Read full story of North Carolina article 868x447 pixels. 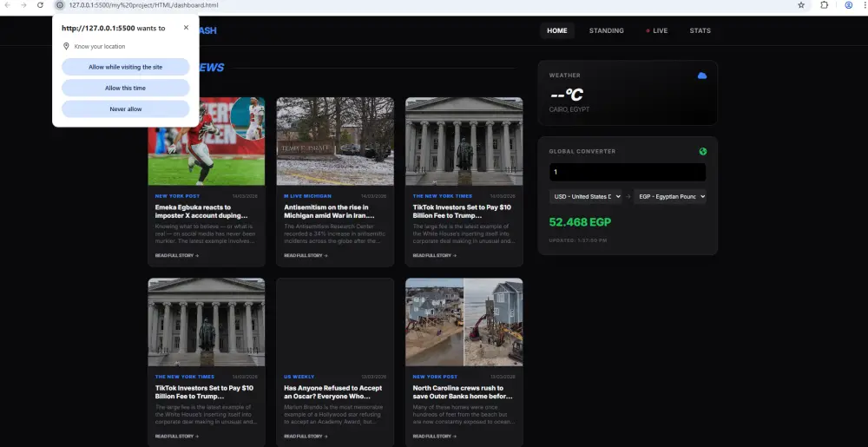[x=435, y=437]
